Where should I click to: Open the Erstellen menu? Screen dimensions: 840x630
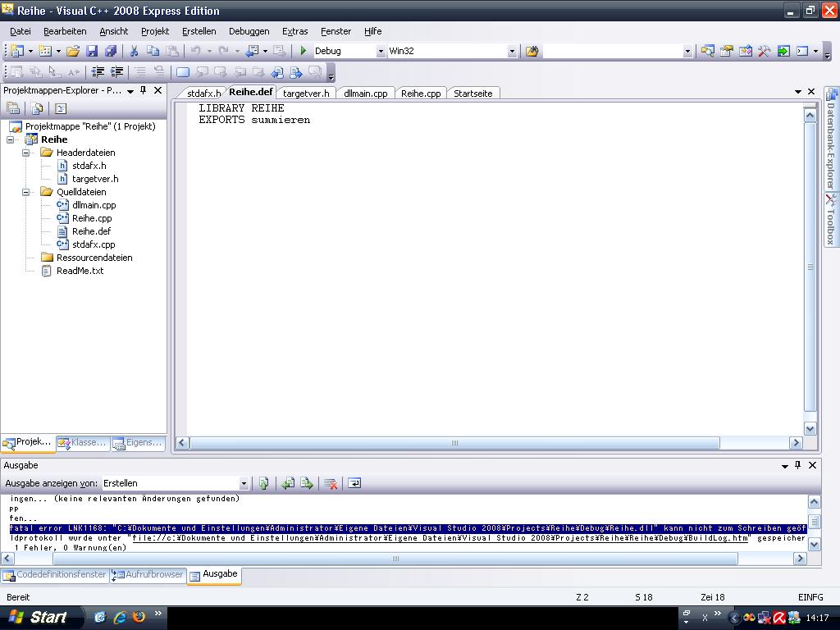click(x=199, y=31)
